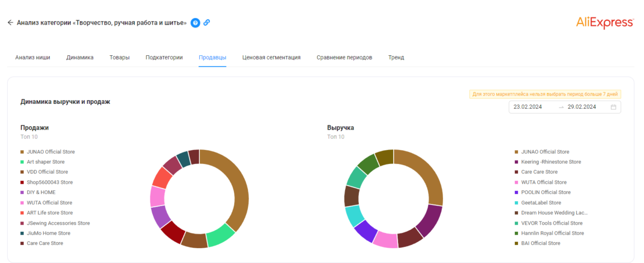This screenshot has width=644, height=263.
Task: Toggle JUNAO Official Store in sales legend
Action: [50, 151]
